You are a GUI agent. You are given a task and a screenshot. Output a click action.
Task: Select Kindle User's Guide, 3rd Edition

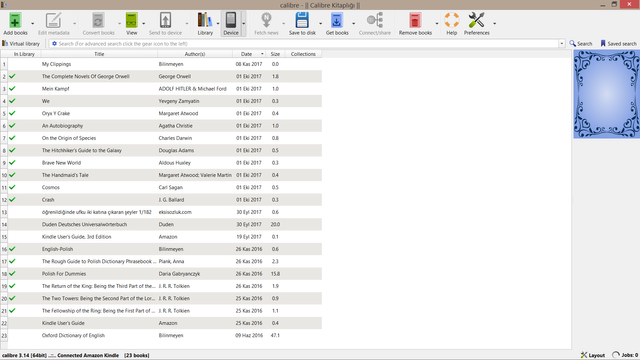coord(77,237)
